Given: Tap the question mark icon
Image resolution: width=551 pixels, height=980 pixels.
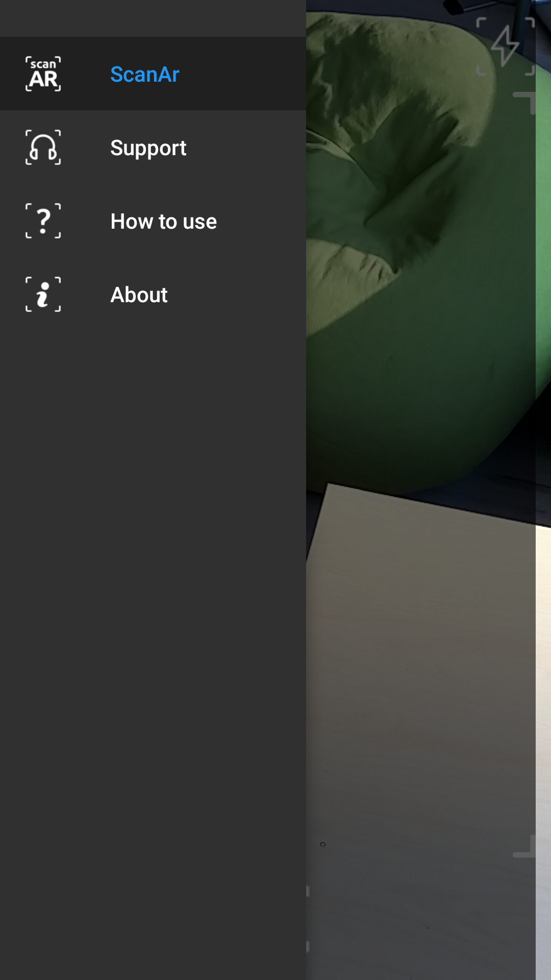Looking at the screenshot, I should [43, 221].
